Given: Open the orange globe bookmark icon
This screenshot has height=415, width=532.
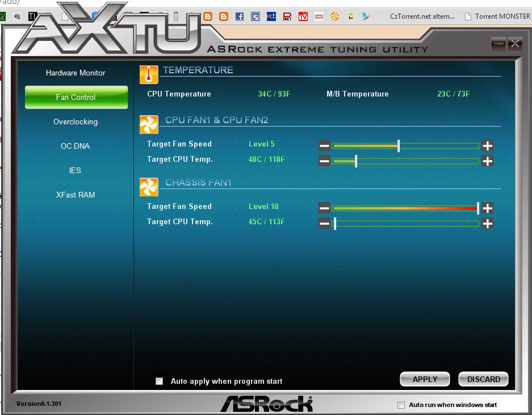Looking at the screenshot, I should 335,16.
